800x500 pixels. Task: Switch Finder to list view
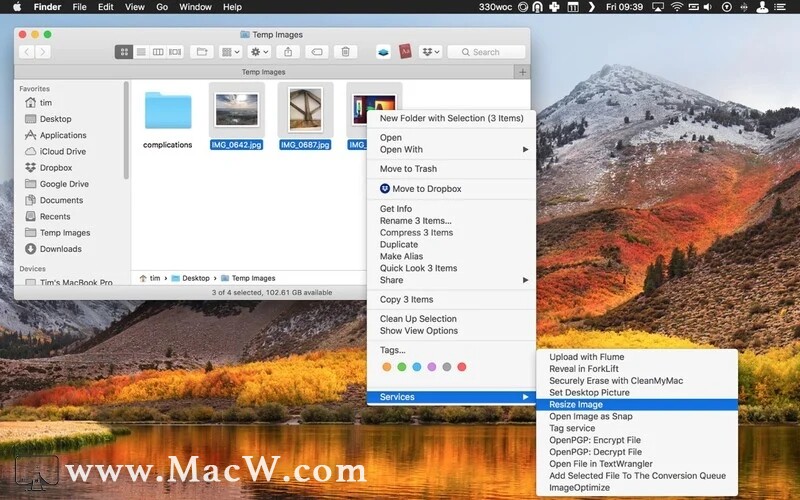pos(141,52)
